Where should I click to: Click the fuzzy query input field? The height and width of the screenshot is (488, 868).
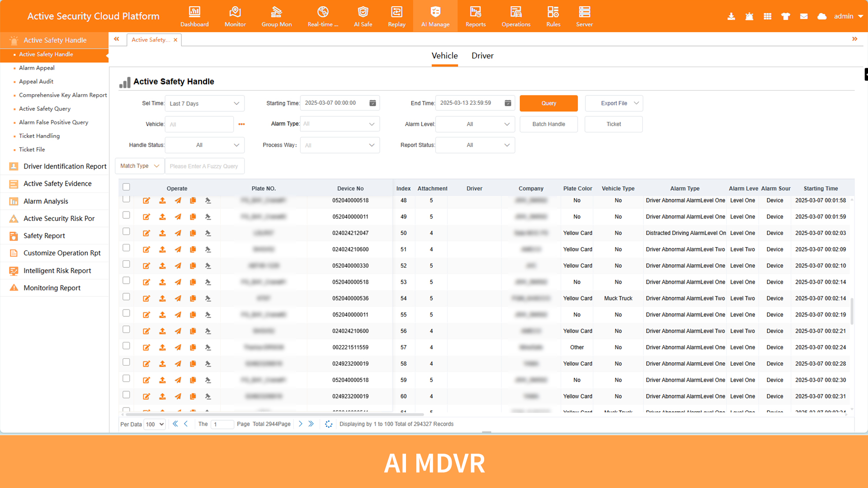click(x=204, y=166)
